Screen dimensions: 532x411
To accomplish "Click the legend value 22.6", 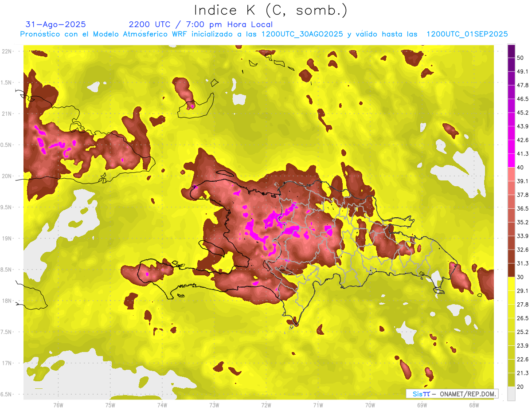I will coord(523,360).
